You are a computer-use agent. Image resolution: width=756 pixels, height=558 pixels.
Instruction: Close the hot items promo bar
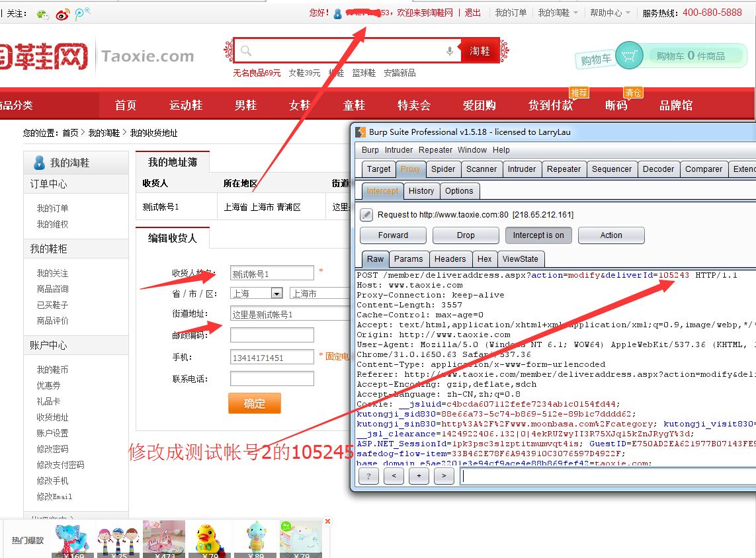coord(328,522)
